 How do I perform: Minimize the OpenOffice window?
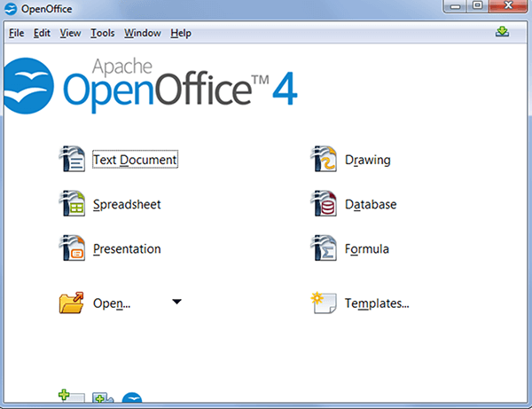[456, 7]
